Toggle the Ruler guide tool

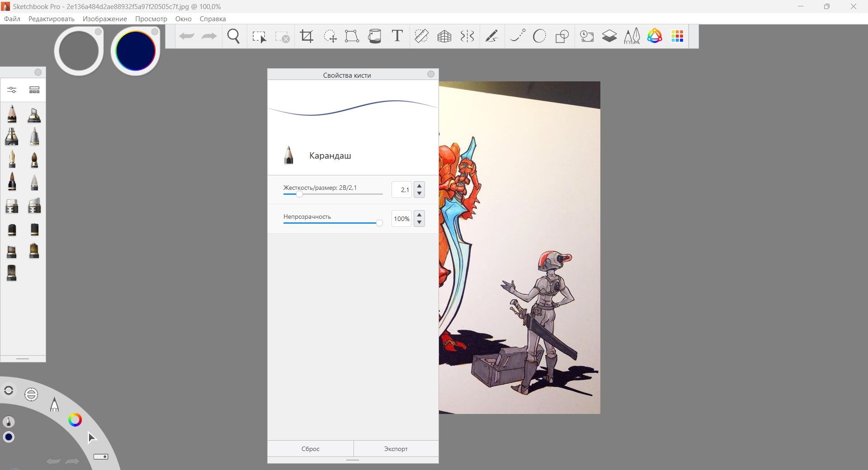click(x=421, y=36)
